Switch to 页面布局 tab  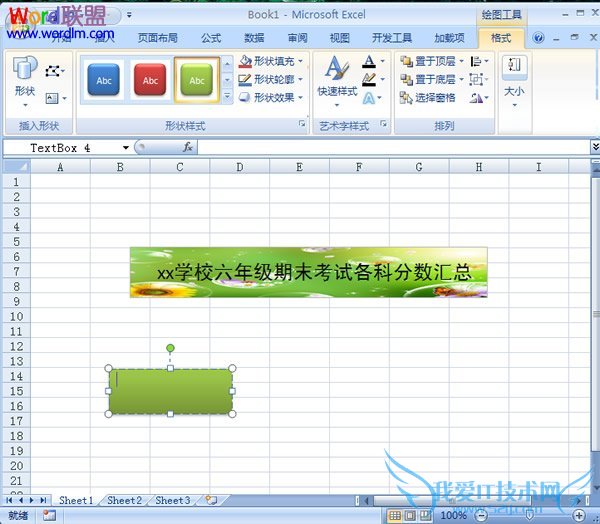(158, 38)
